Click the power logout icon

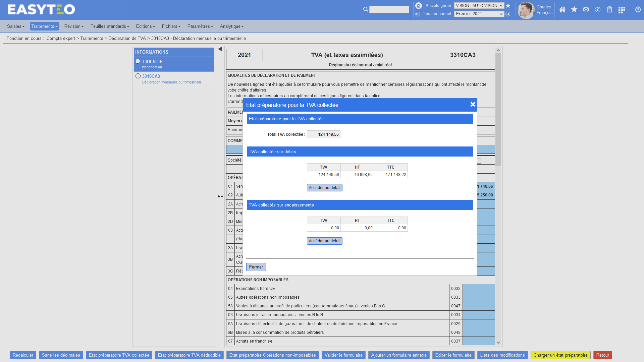(x=638, y=10)
